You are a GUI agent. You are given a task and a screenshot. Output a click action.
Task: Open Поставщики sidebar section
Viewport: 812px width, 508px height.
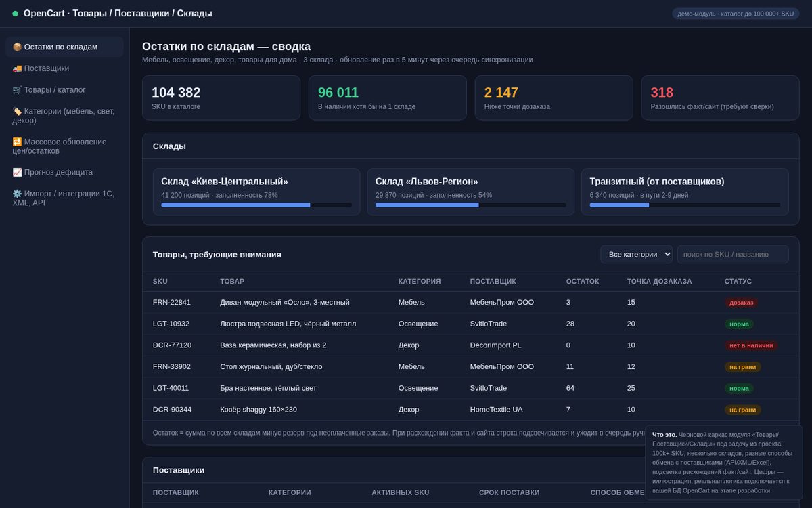[x=64, y=68]
